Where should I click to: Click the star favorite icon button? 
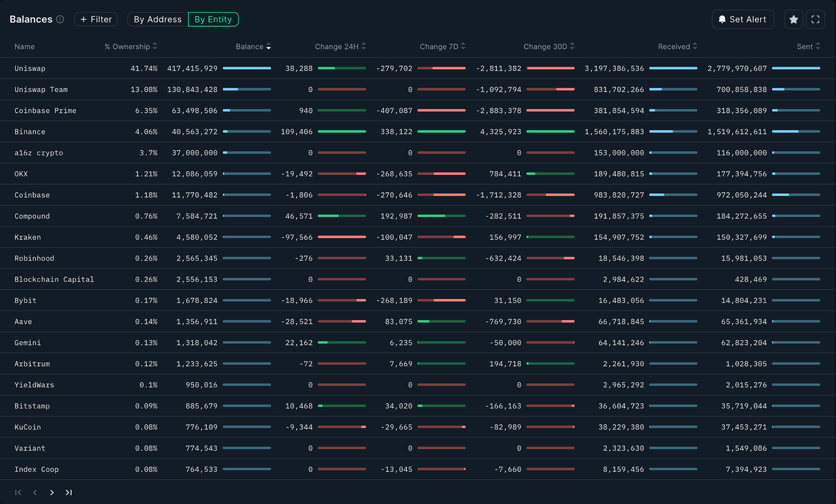pyautogui.click(x=794, y=20)
